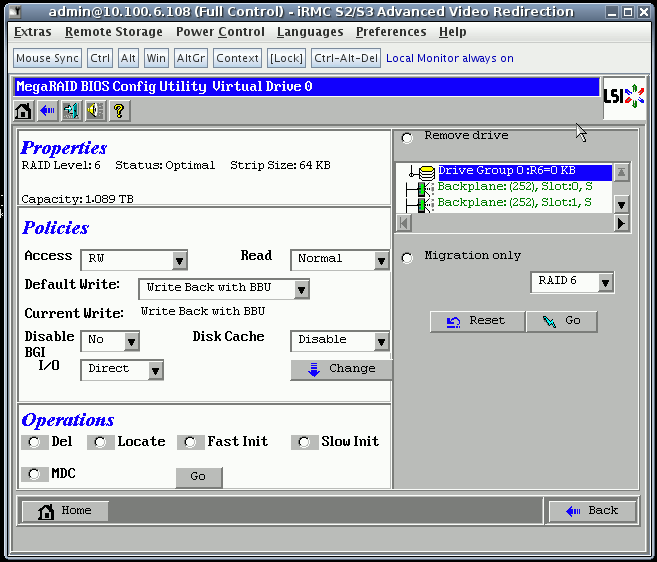Select the Remove drive radio button
657x562 pixels.
click(x=407, y=137)
